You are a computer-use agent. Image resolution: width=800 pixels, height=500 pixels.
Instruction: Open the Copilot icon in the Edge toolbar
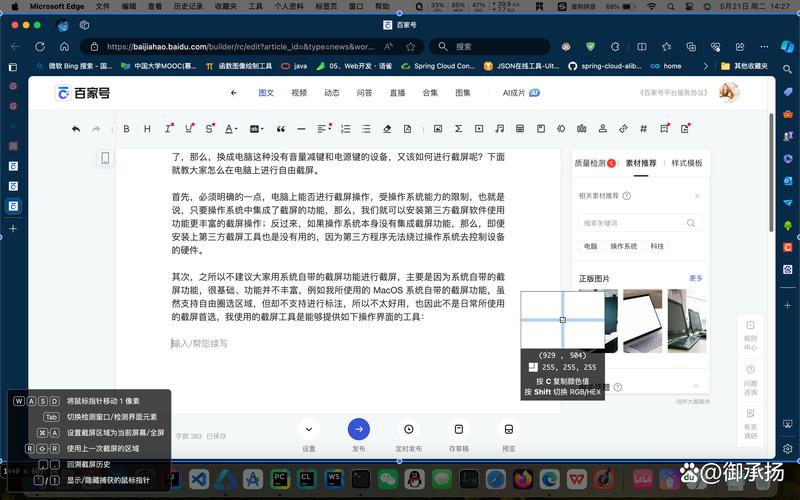787,46
